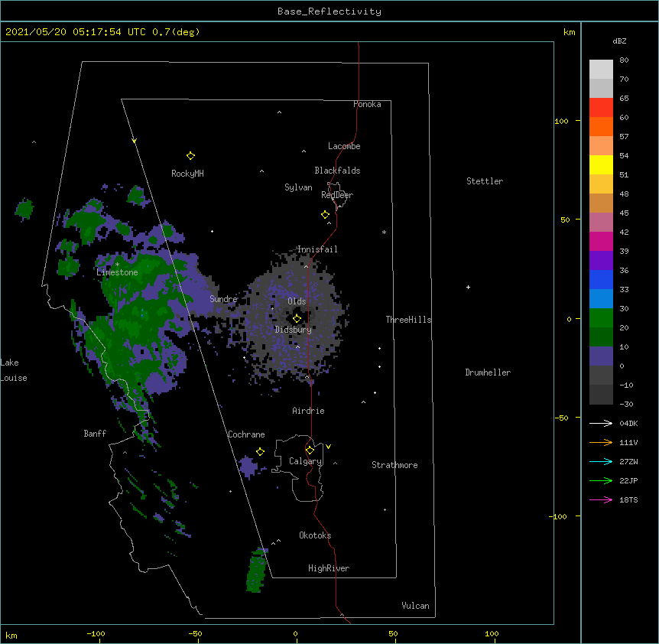
Task: Click the Banff town label
Action: point(95,434)
